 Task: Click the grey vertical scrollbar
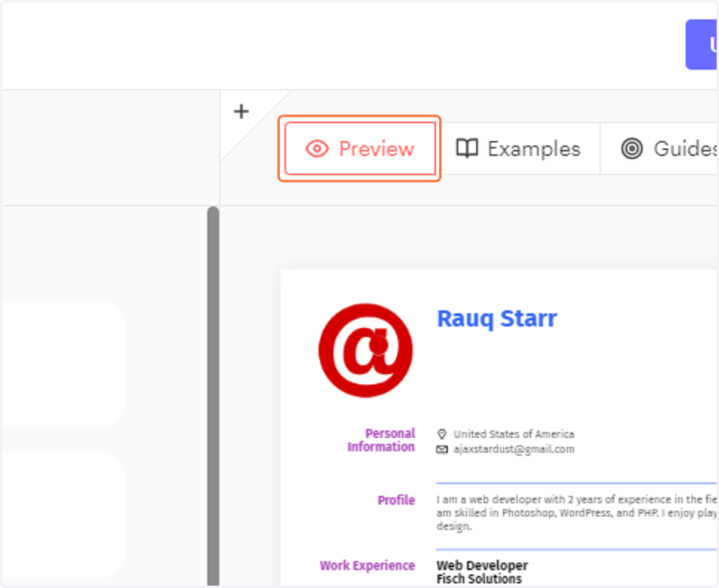pos(213,395)
